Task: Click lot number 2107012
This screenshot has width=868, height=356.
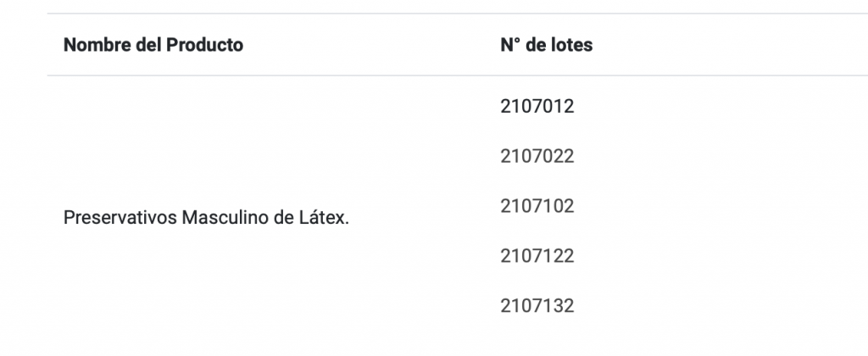Action: (537, 107)
